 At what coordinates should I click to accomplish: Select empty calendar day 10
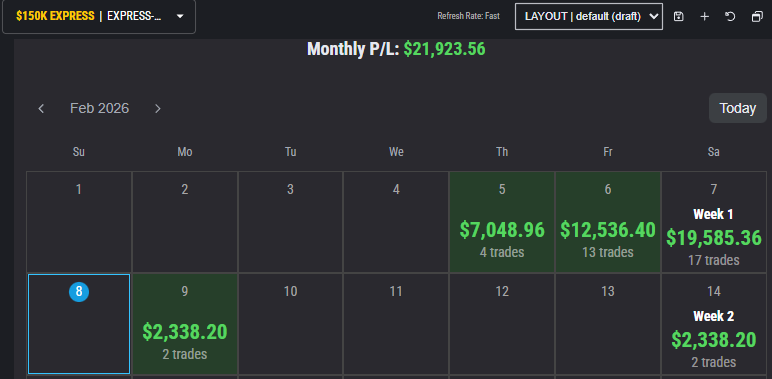tap(290, 324)
